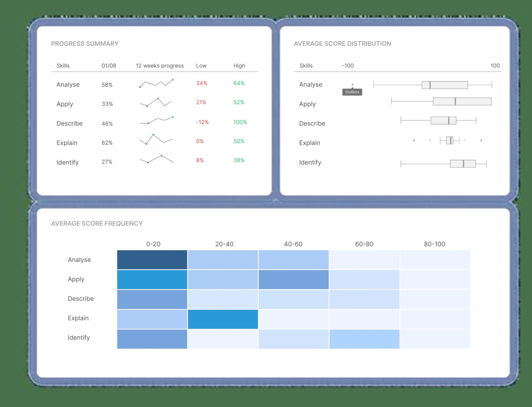This screenshot has width=532, height=407.
Task: Click the Explain row sparkline chart
Action: [x=156, y=139]
